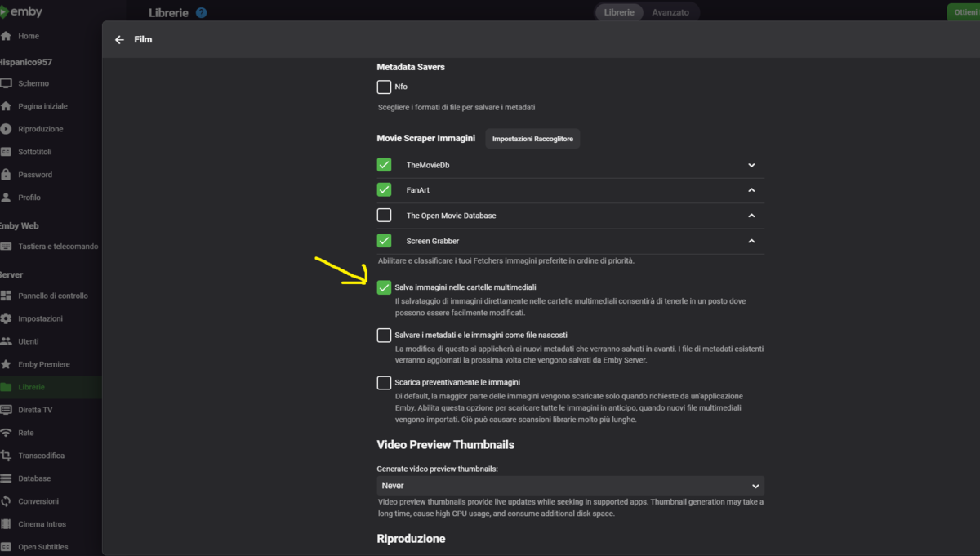Open Riproduzione play icon in sidebar
This screenshot has height=556, width=980.
tap(7, 129)
